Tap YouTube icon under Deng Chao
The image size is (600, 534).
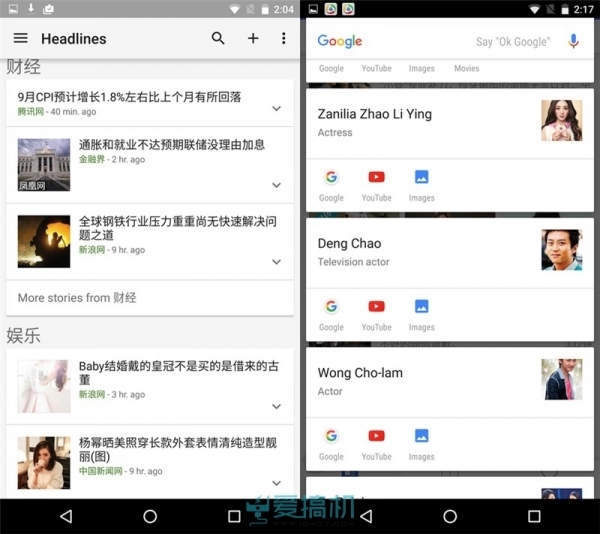coord(377,306)
